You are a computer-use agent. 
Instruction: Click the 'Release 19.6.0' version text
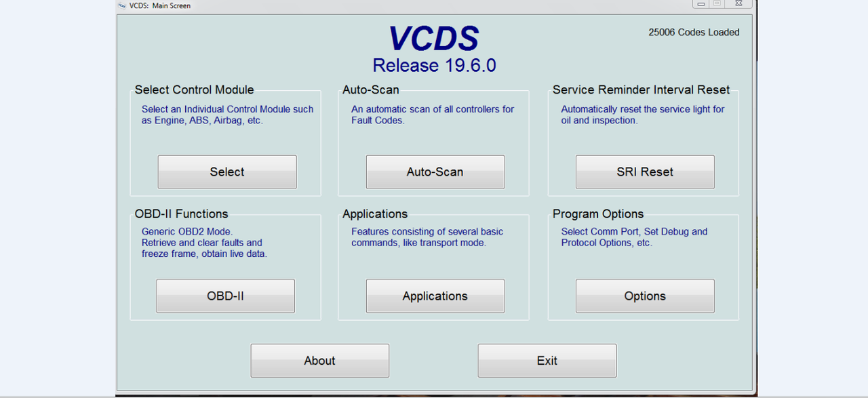click(434, 66)
